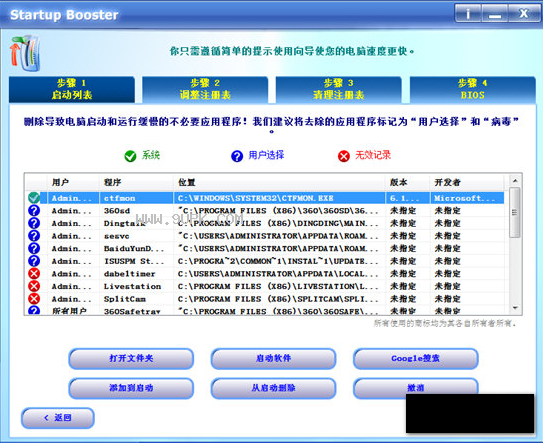
Task: Select the BaiduYunD... program entry
Action: pos(134,249)
